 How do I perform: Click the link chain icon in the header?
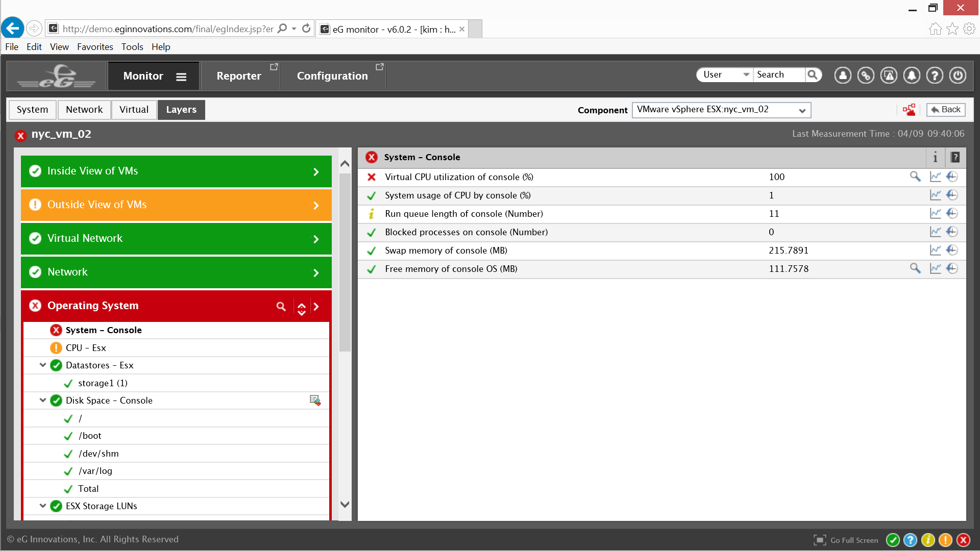coord(866,76)
